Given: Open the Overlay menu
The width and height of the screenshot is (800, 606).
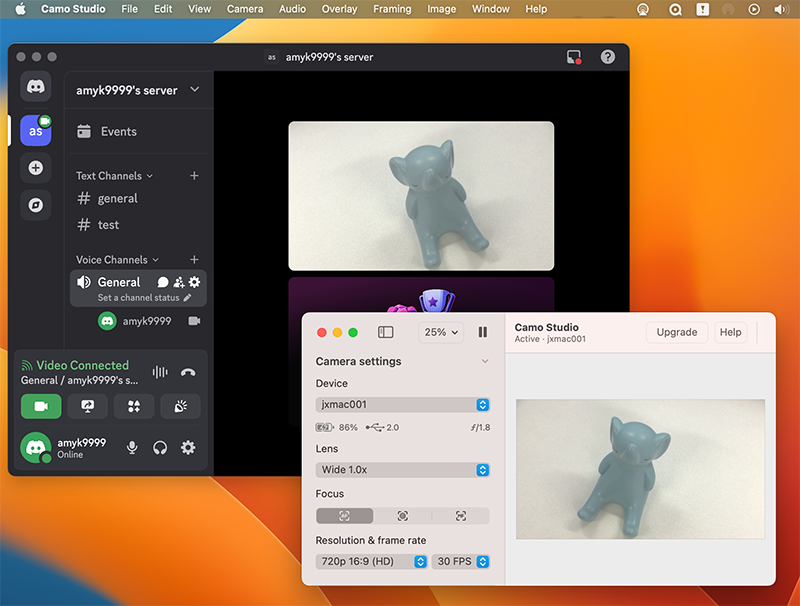Looking at the screenshot, I should [339, 9].
